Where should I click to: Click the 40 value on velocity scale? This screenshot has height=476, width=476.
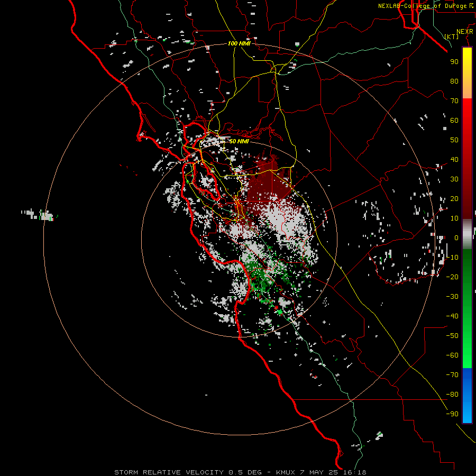pyautogui.click(x=454, y=159)
